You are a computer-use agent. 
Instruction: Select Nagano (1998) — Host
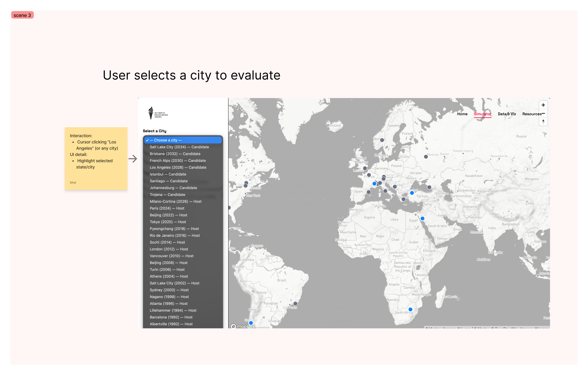point(183,297)
